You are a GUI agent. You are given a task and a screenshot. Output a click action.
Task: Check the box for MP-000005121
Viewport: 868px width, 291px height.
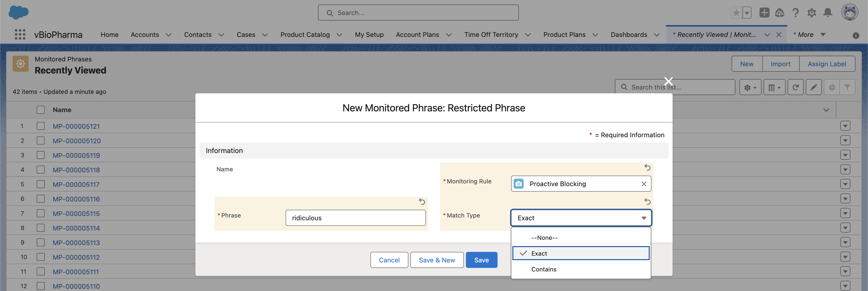[41, 126]
